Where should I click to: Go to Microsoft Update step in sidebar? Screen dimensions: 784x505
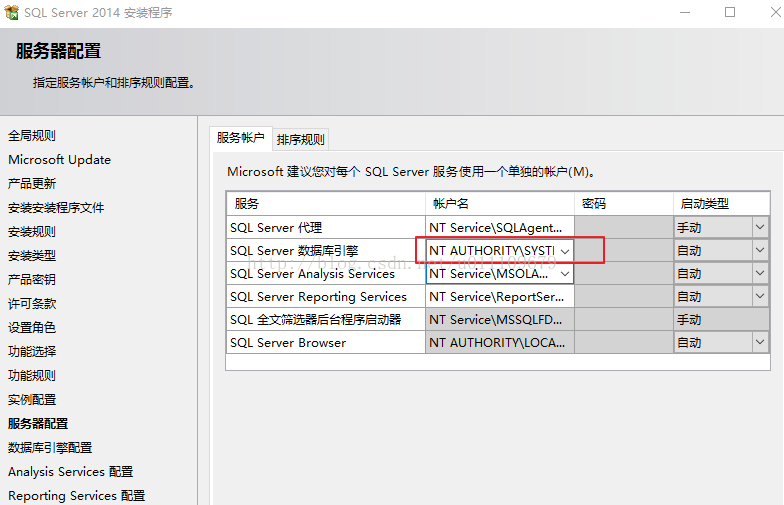tap(60, 160)
